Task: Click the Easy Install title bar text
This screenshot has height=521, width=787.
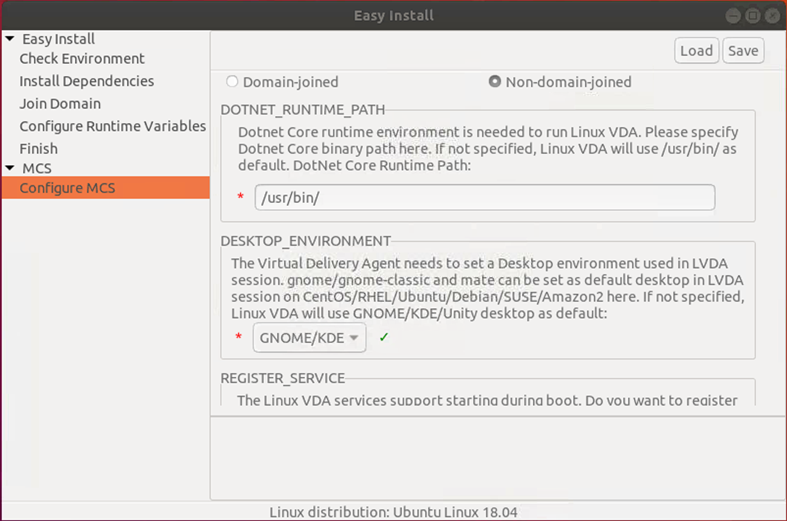Action: pyautogui.click(x=393, y=16)
